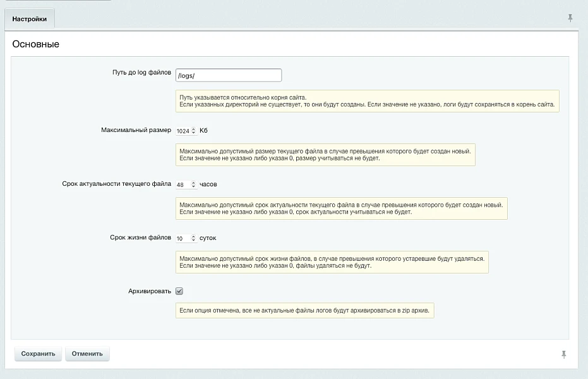Viewport: 588px width, 379px height.
Task: Click the pin icon next to bottom buttons
Action: pyautogui.click(x=563, y=354)
